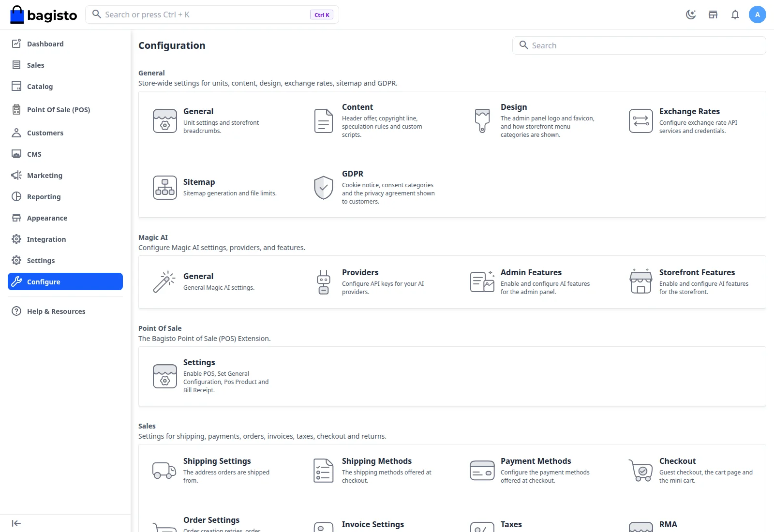Screen dimensions: 774x532
Task: Collapse the sidebar with the arrow icon
Action: point(16,523)
